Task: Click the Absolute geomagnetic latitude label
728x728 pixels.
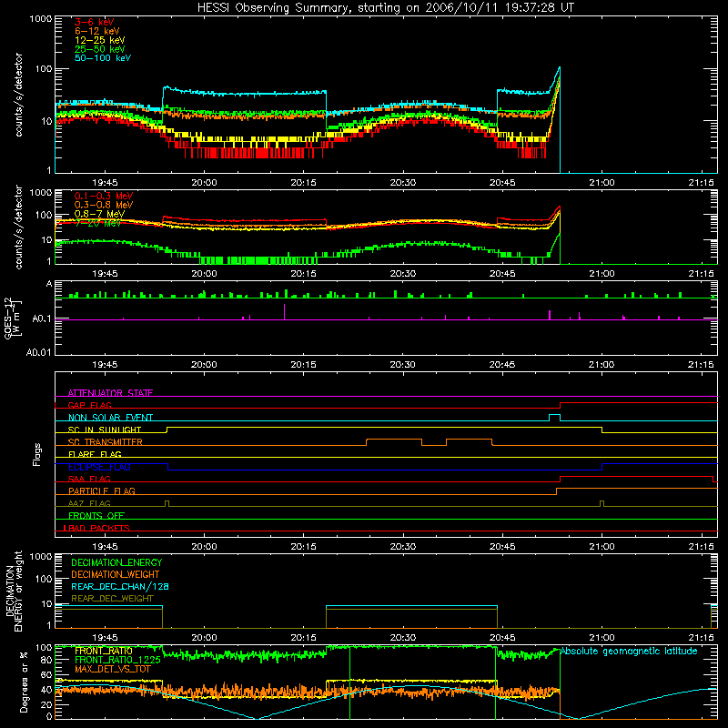Action: pos(629,652)
